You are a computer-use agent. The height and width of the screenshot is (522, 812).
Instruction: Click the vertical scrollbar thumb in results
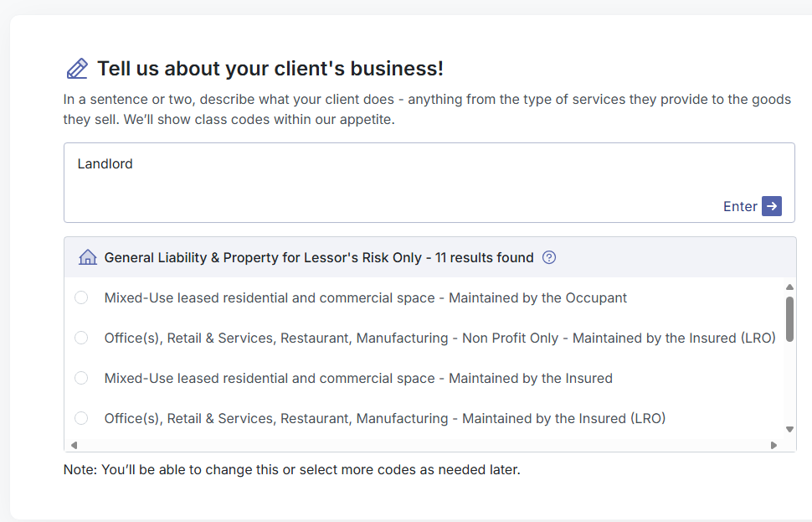tap(789, 315)
